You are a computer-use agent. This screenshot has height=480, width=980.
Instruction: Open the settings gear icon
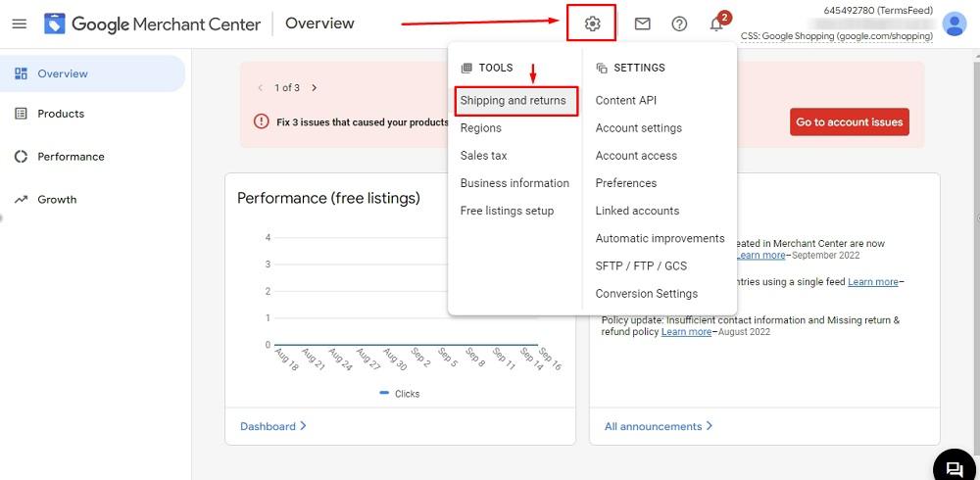(x=592, y=24)
